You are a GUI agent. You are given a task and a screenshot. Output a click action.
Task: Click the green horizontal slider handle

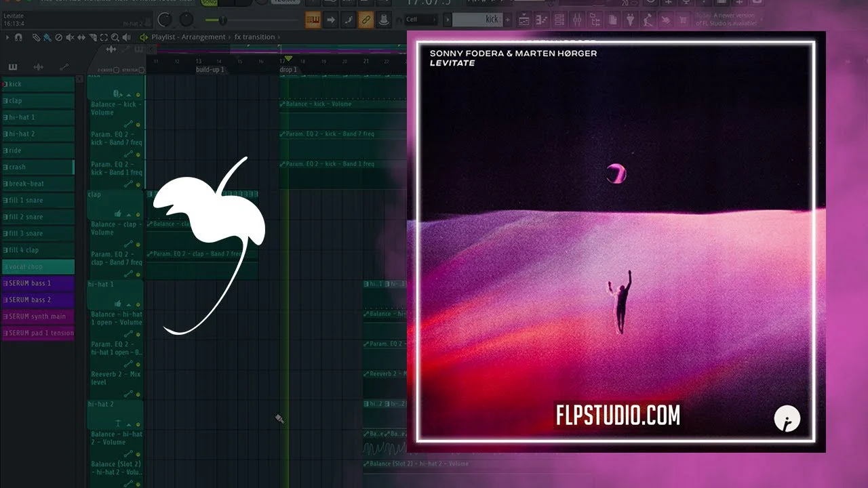point(222,20)
